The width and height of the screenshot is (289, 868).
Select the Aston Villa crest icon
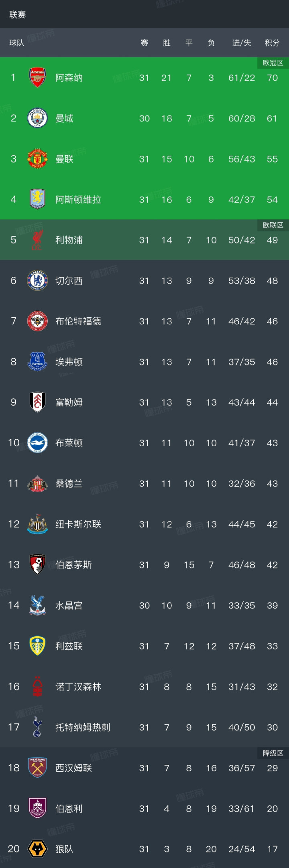pyautogui.click(x=37, y=199)
